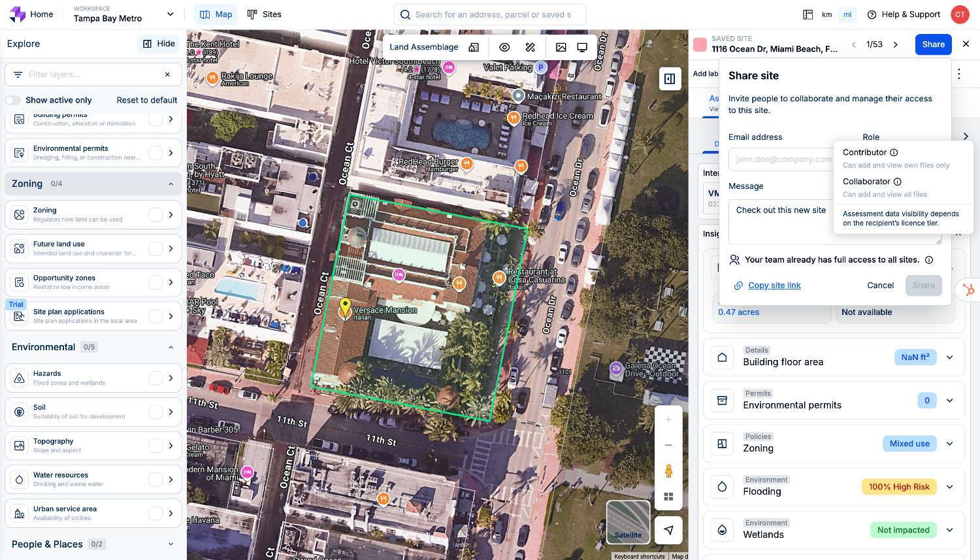This screenshot has width=980, height=560.
Task: Enable the Hazards layer checkbox
Action: tap(155, 378)
